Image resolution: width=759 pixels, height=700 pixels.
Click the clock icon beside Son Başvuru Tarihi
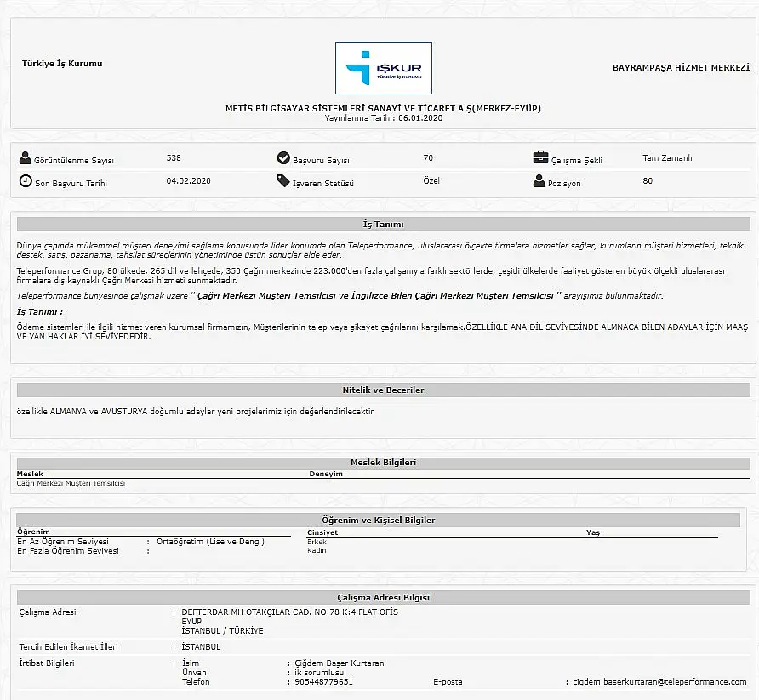pos(26,181)
